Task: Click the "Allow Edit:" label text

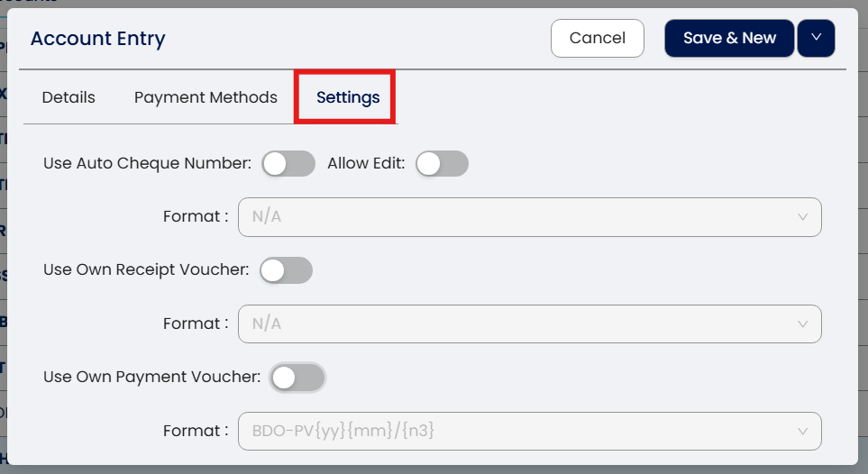Action: point(366,164)
